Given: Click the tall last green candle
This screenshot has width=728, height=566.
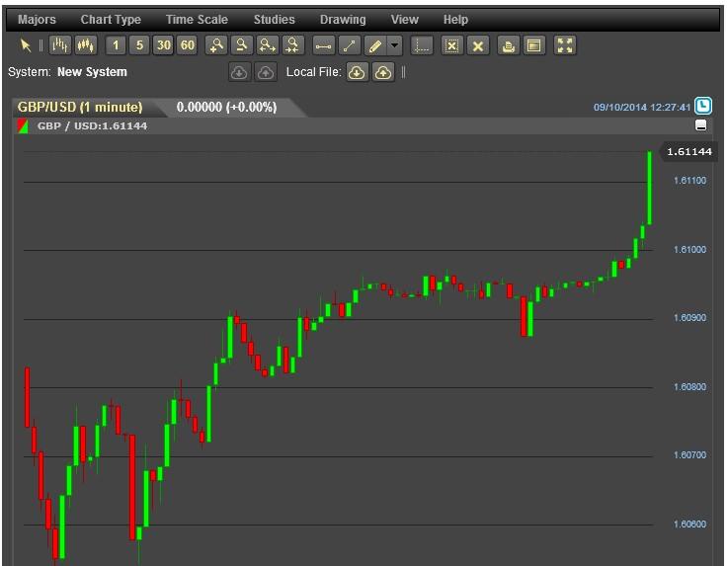Looking at the screenshot, I should [650, 188].
